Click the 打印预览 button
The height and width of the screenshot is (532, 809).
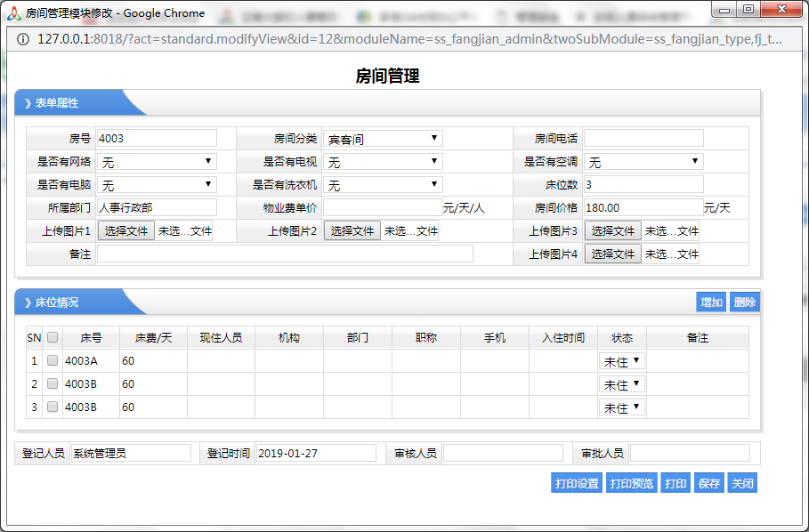[x=631, y=483]
